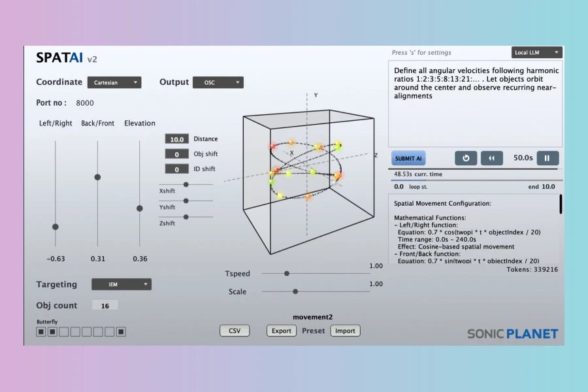This screenshot has height=392, width=588.
Task: Open the Cartesian coordinate dropdown
Action: pyautogui.click(x=114, y=82)
